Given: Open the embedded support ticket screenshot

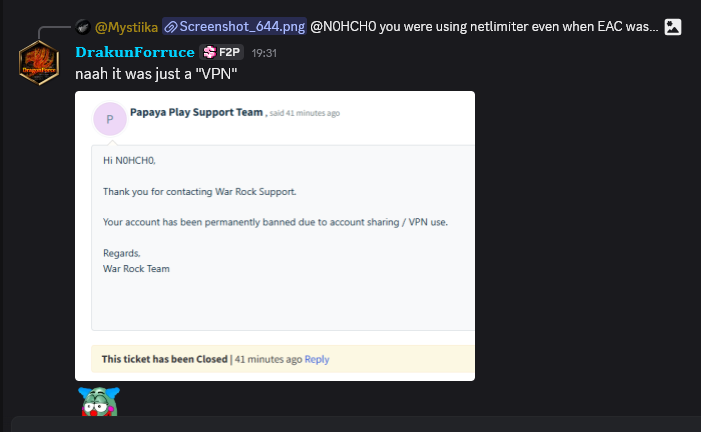Looking at the screenshot, I should 275,236.
